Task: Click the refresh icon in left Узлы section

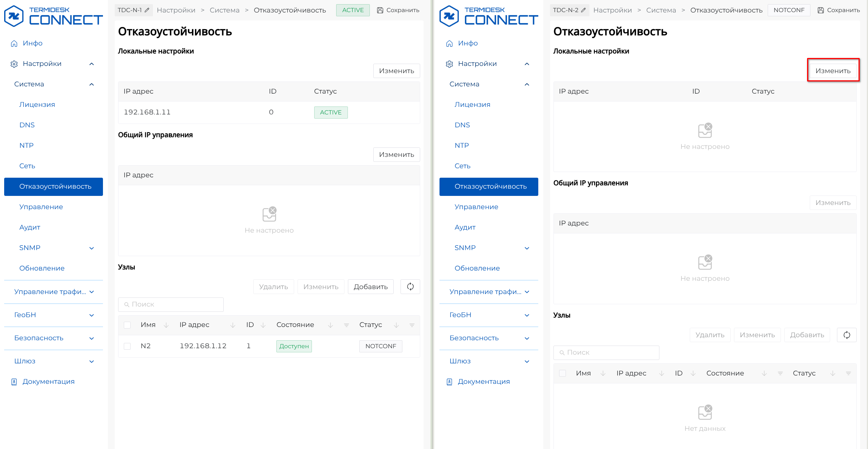Action: coord(410,287)
